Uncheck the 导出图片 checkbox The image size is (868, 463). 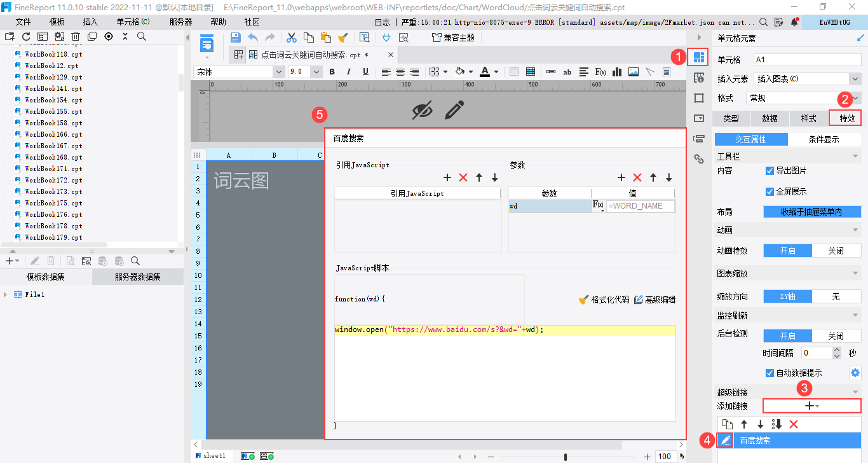770,171
